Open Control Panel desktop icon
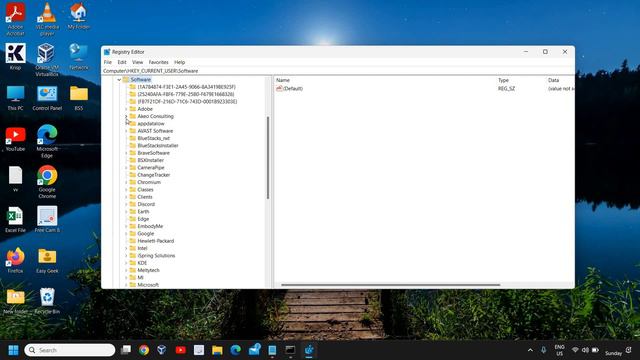Viewport: 640px width, 360px height. pos(47,98)
